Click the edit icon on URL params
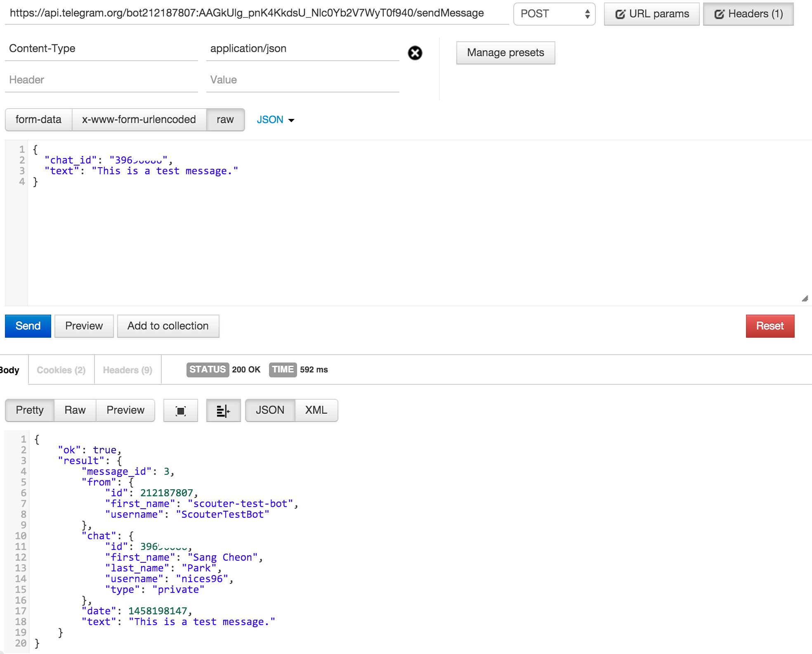This screenshot has width=812, height=654. point(620,14)
